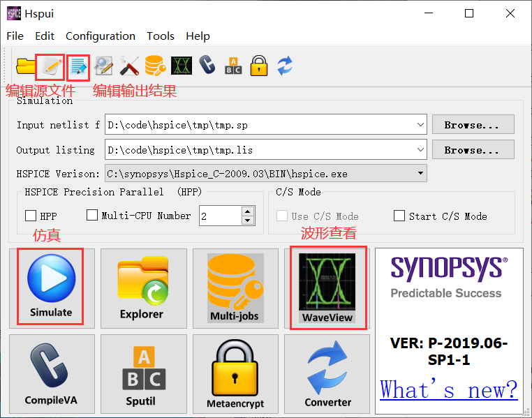
Task: Click the Sputil ABC blocks toolbar icon
Action: point(233,66)
